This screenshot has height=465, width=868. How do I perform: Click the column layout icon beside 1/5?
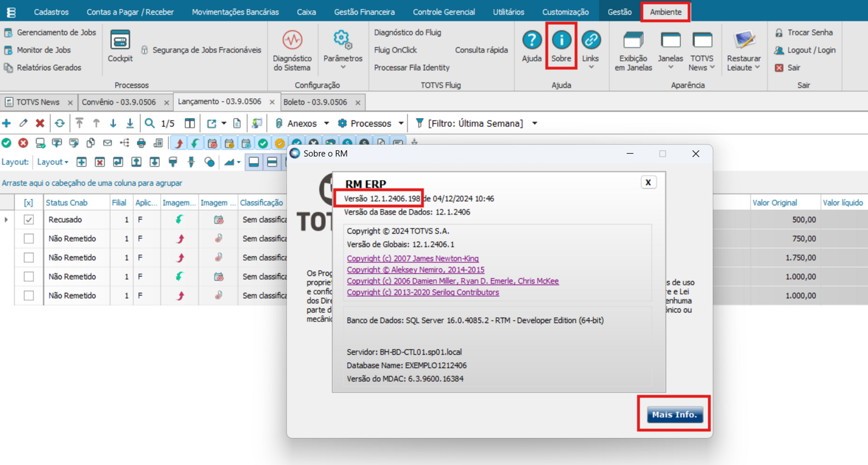(x=190, y=123)
